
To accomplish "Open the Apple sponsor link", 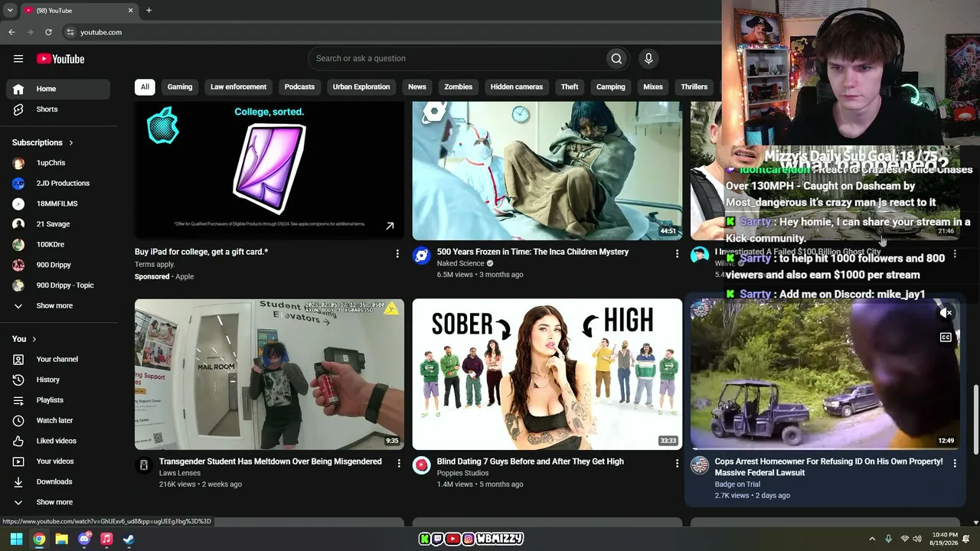I will pos(185,276).
